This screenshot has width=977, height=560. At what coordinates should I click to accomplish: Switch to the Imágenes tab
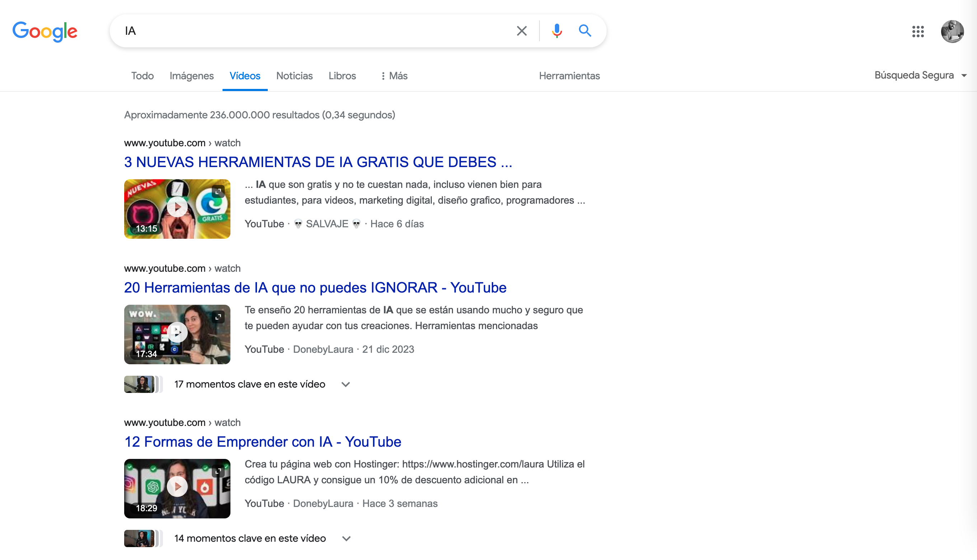point(191,76)
